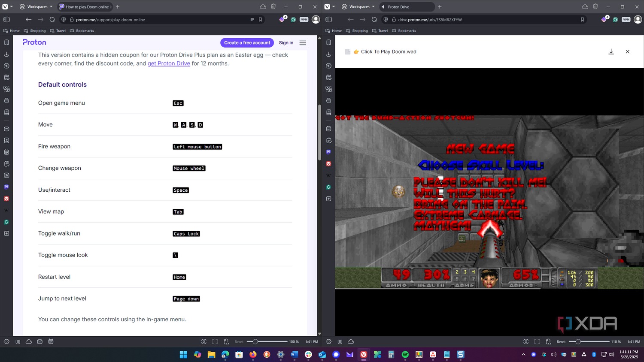Select the Proton Drive tab
644x362 pixels.
click(x=407, y=6)
